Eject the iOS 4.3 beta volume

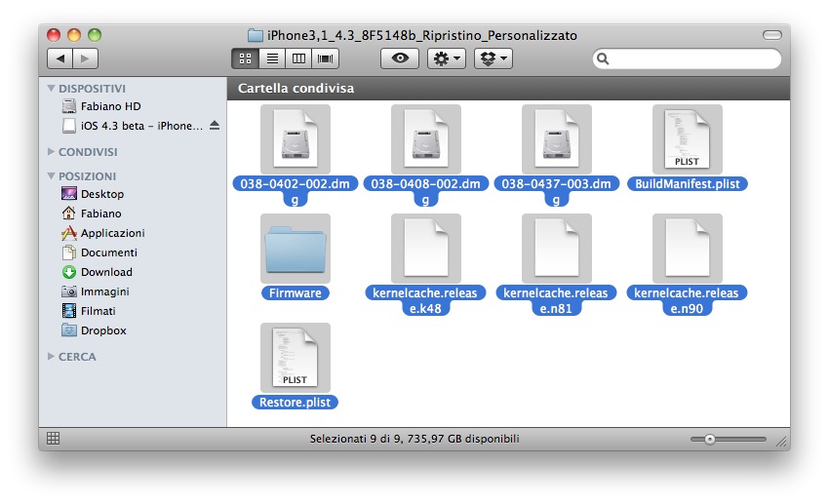pos(215,125)
